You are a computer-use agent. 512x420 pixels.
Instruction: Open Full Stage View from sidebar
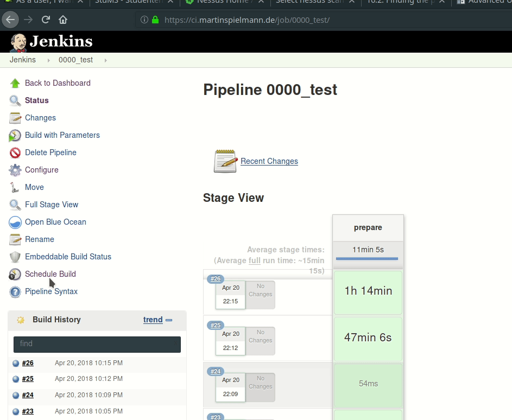pyautogui.click(x=52, y=205)
